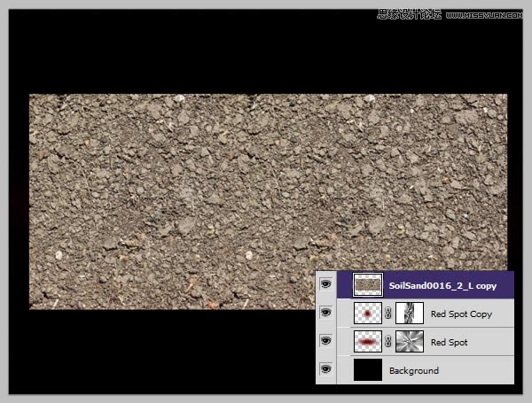Select the Red Spot Copy layer thumbnail
This screenshot has width=532, height=403.
pos(367,314)
